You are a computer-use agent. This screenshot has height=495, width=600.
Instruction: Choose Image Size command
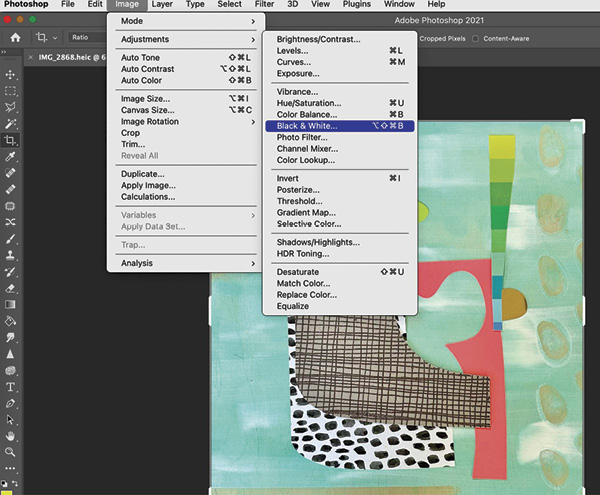pos(186,99)
